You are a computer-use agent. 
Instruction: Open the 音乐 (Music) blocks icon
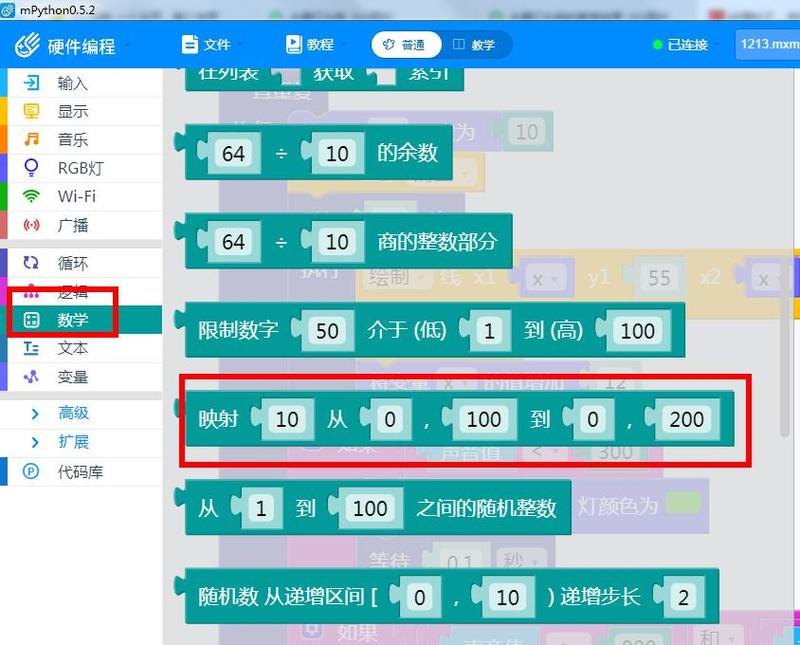click(32, 139)
